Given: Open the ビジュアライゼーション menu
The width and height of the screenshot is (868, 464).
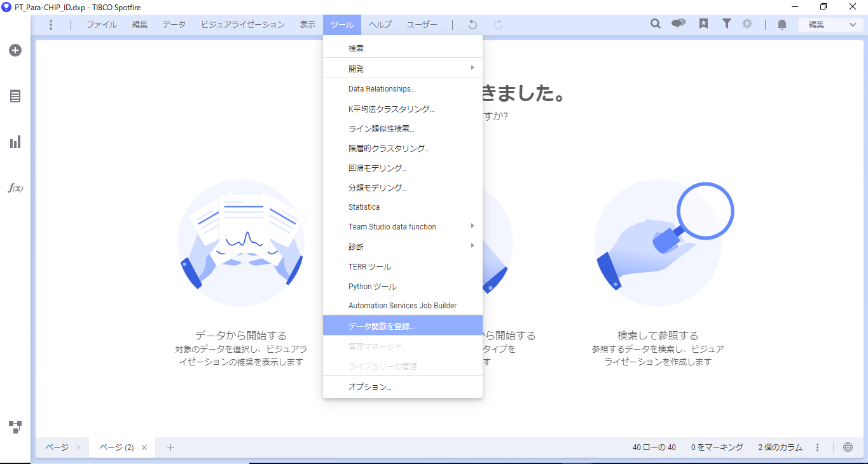Looking at the screenshot, I should click(x=243, y=25).
